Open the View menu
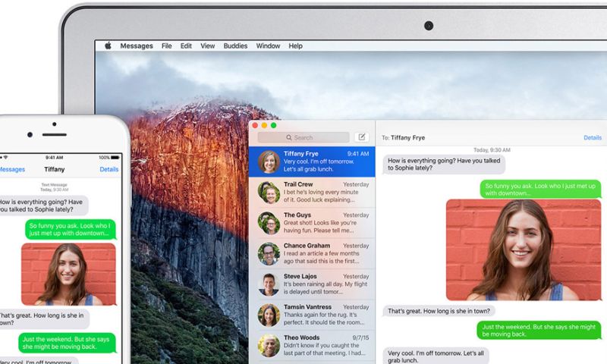 tap(207, 45)
